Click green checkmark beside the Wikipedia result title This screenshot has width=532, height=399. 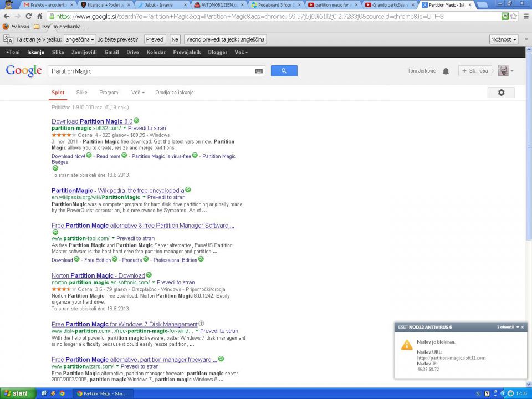[188, 190]
